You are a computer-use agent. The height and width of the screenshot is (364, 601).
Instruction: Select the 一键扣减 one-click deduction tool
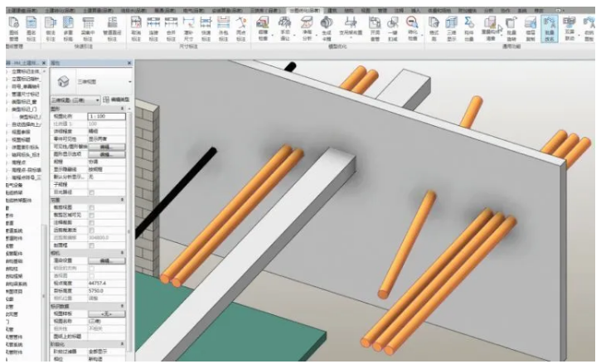click(392, 29)
